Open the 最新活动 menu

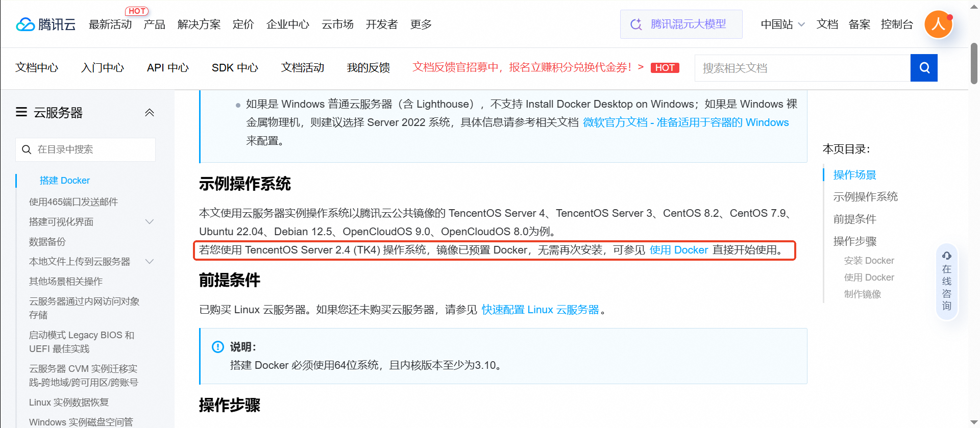pyautogui.click(x=110, y=24)
